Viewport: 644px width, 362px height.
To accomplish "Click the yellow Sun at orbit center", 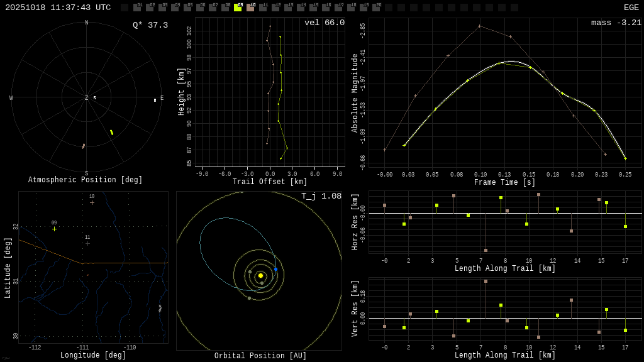I will [260, 275].
